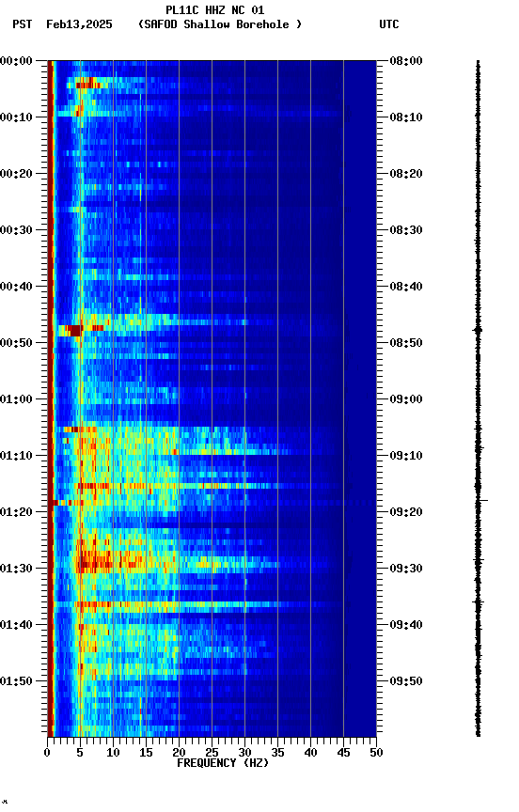Click the '09:20' UTC time label
The image size is (519, 812).
click(406, 512)
